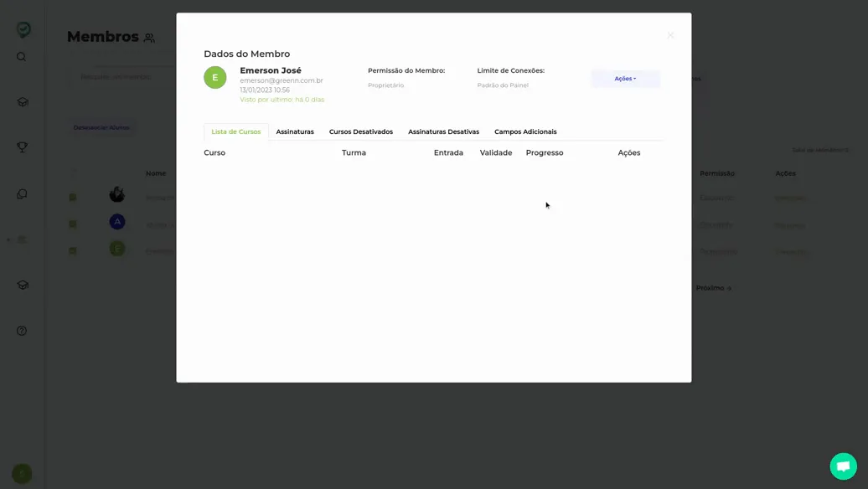Screen dimensions: 868x489
Task: Click the photo avatar in members list
Action: point(116,194)
